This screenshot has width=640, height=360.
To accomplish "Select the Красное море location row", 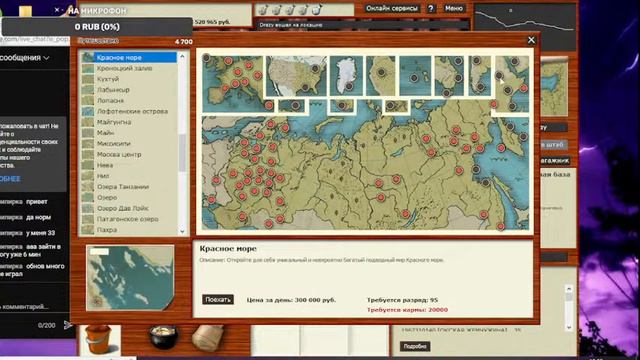I will coord(129,58).
